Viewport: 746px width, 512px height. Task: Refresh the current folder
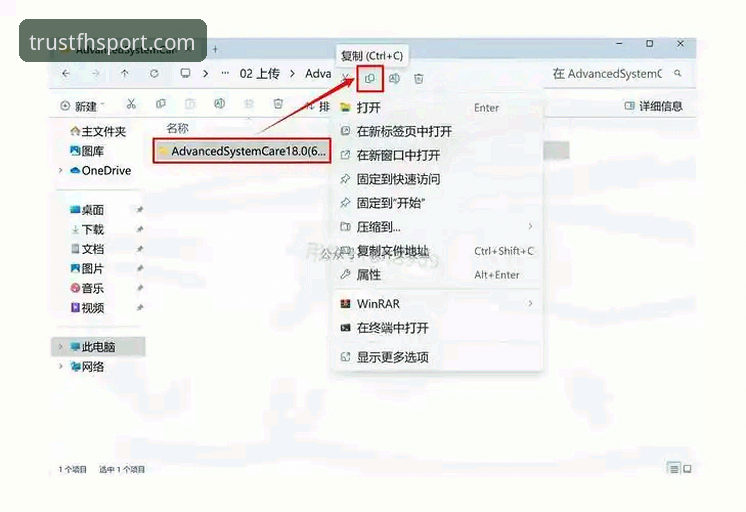[x=154, y=74]
